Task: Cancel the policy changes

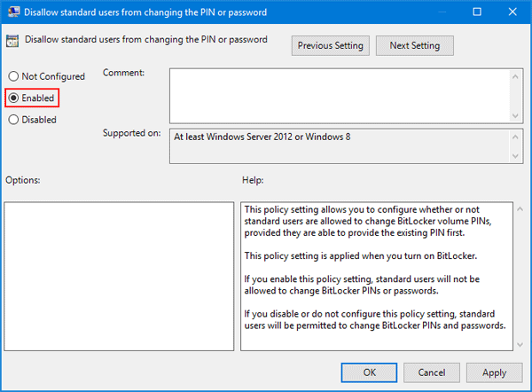Action: (x=432, y=372)
